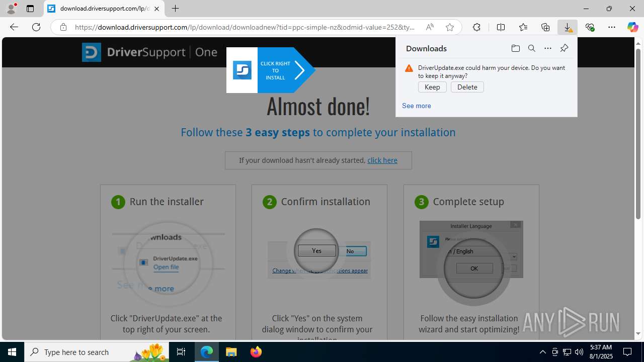The height and width of the screenshot is (362, 644).
Task: Launch Firefox from taskbar
Action: pyautogui.click(x=256, y=352)
